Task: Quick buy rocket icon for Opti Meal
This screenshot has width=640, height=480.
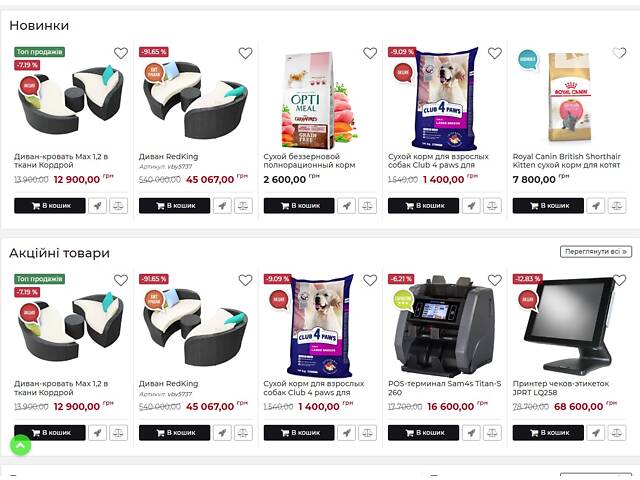Action: [347, 206]
